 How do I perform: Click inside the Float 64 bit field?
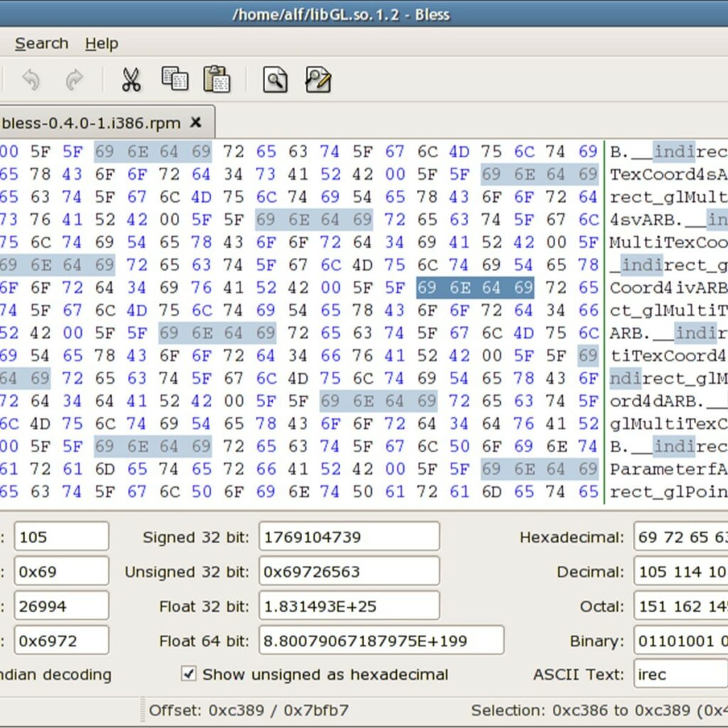point(382,640)
